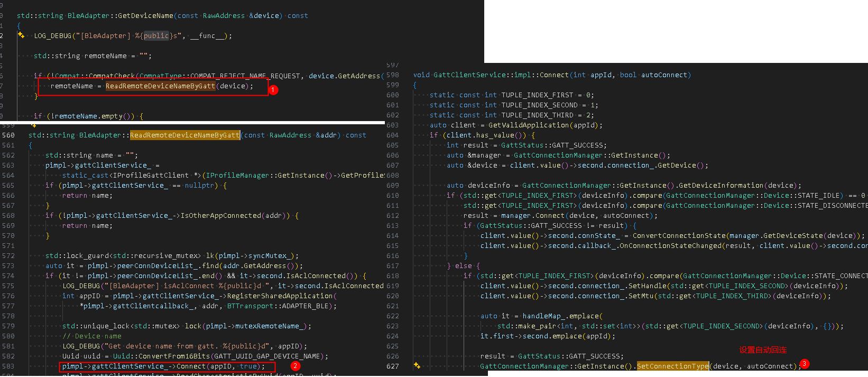Click COMPAT_REJECT_NAME_REQUEST in the CompatCheck line

click(x=245, y=76)
